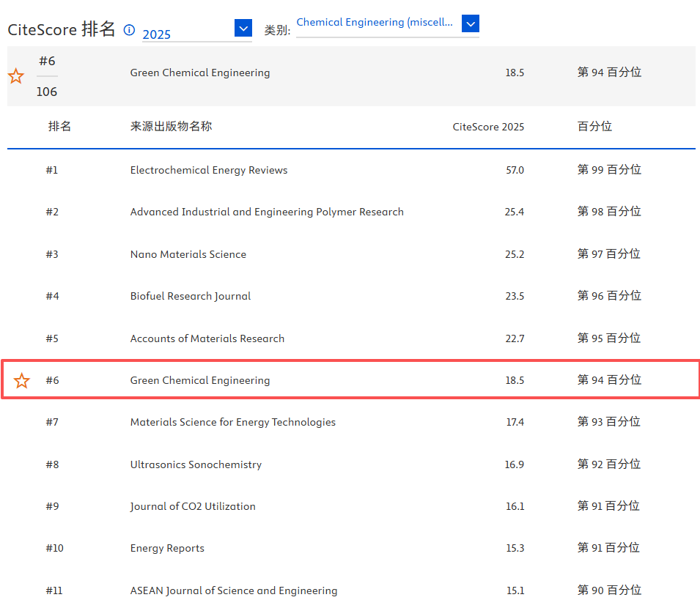Open Electrochemical Energy Reviews journal
Viewport: 700px width, 600px height.
coord(209,170)
